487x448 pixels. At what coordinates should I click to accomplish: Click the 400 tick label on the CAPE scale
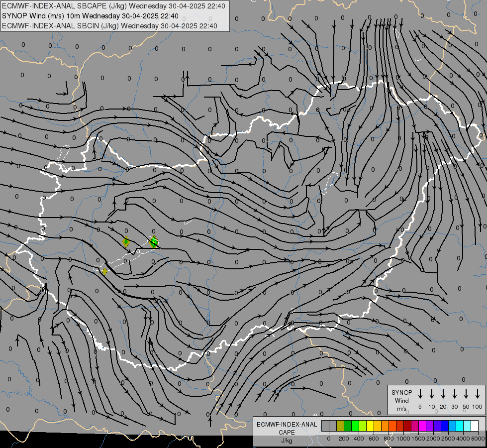click(x=359, y=439)
